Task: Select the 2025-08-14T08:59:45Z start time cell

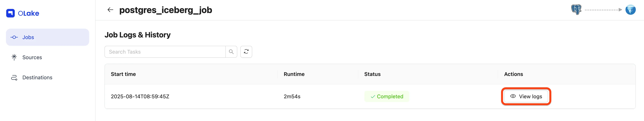Action: point(140,97)
